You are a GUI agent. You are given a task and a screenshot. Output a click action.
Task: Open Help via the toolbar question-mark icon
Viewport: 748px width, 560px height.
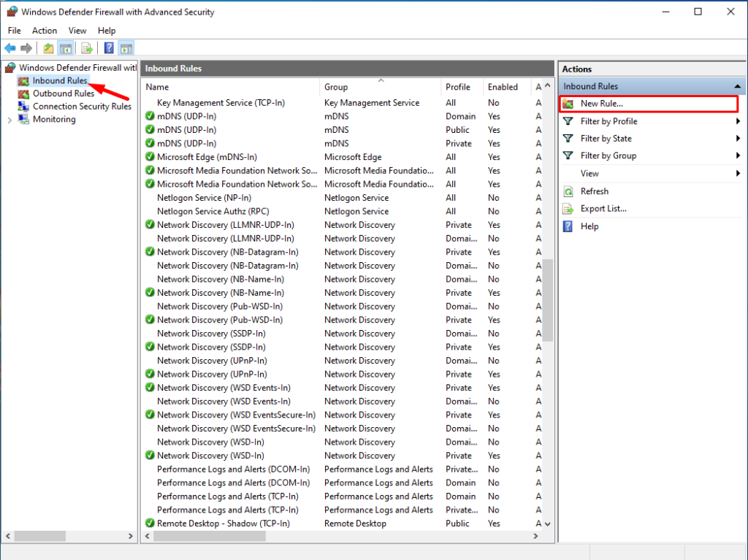coord(109,47)
